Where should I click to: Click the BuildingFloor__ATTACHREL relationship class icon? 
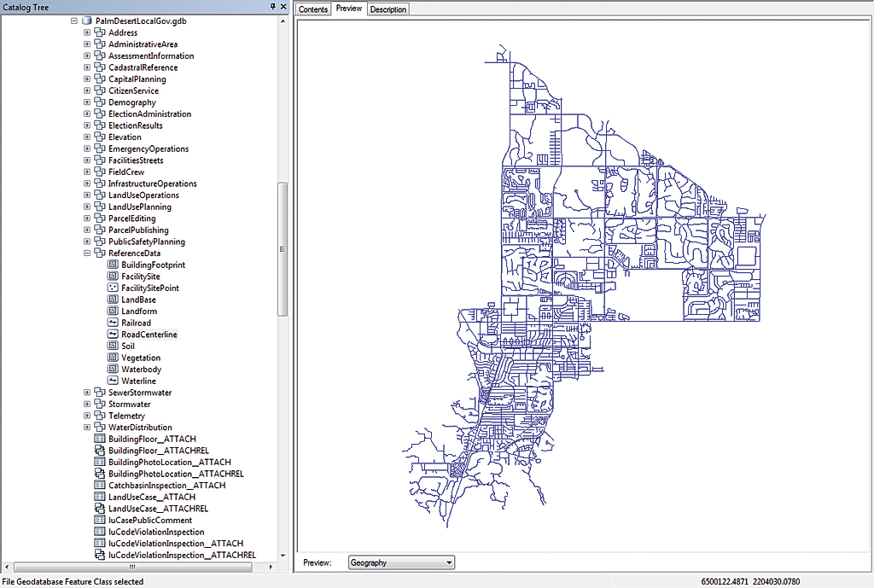[x=100, y=451]
